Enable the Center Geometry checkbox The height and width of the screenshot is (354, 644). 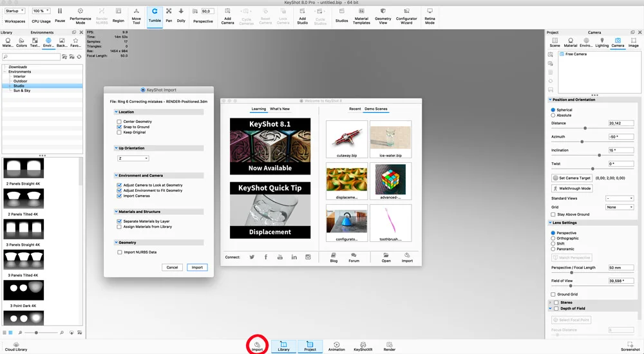(119, 122)
